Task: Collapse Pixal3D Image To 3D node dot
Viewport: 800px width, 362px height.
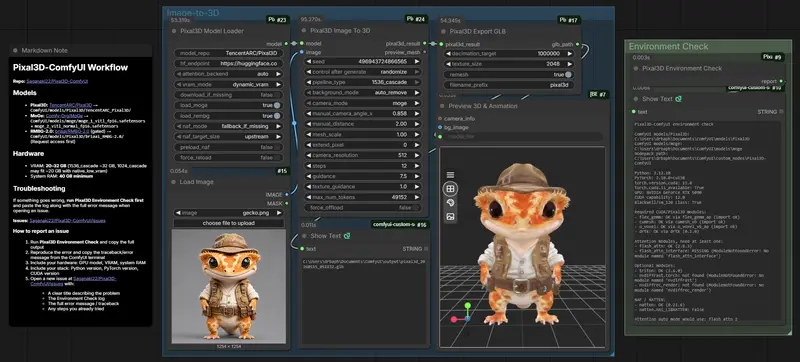Action: click(304, 31)
